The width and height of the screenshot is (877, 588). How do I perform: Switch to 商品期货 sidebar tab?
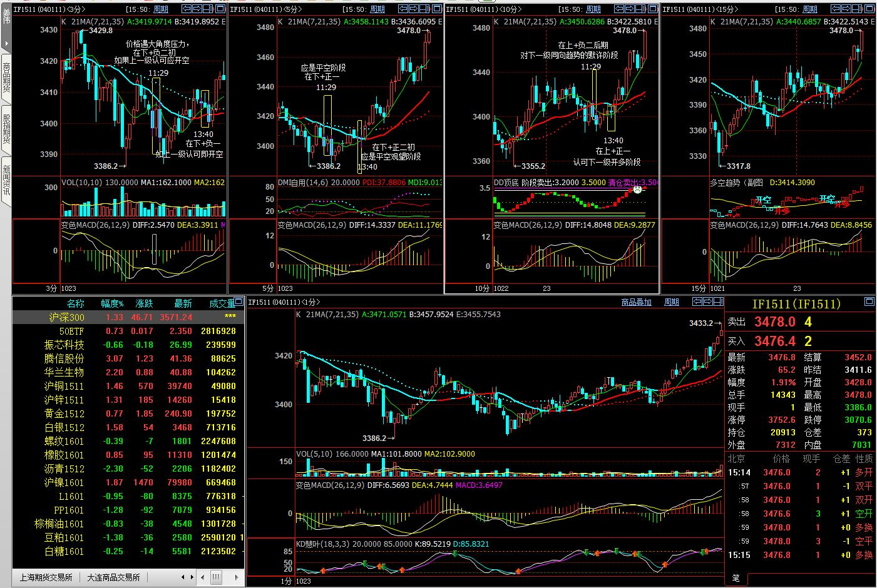[6, 78]
